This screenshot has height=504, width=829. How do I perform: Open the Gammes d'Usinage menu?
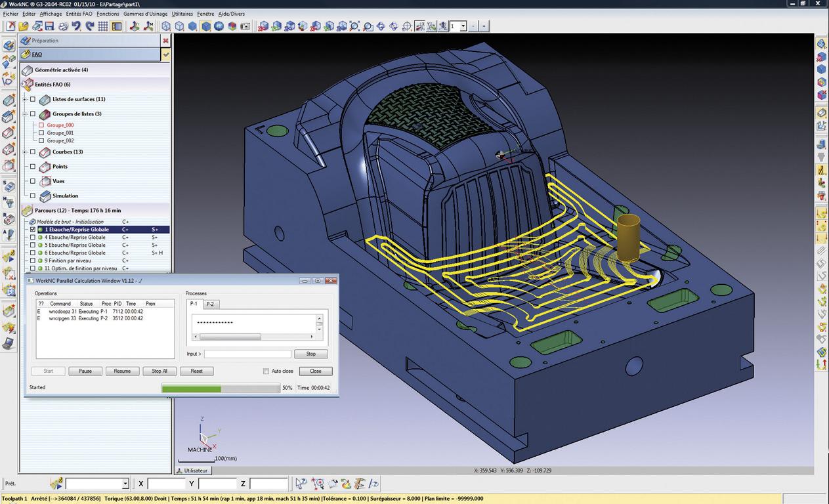tap(145, 13)
